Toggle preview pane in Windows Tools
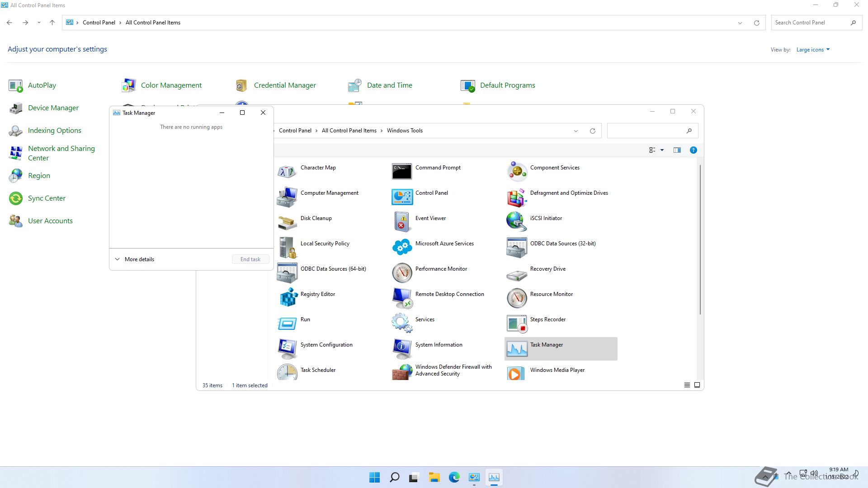The image size is (868, 488). [x=677, y=150]
